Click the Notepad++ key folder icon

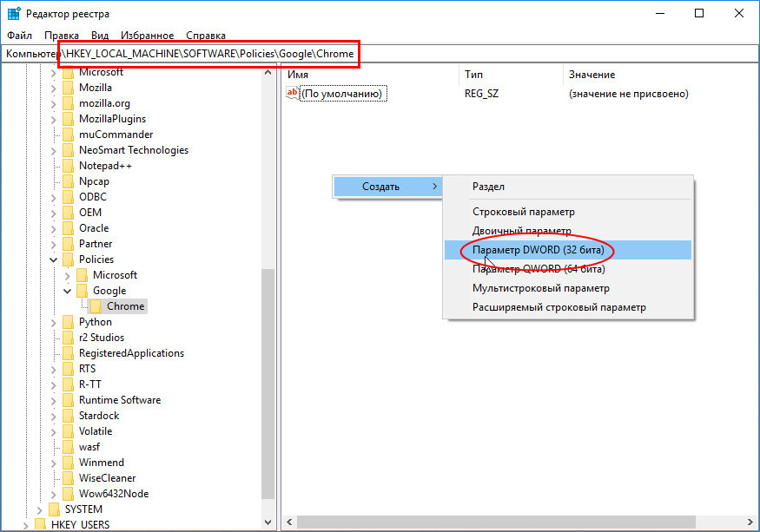click(x=68, y=166)
